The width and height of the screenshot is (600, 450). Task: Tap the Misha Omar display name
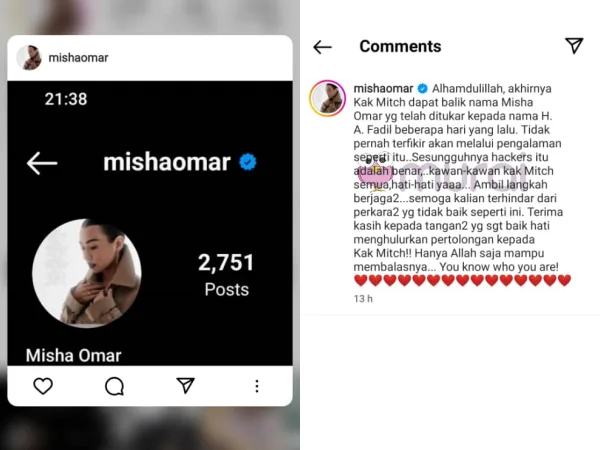pyautogui.click(x=73, y=355)
